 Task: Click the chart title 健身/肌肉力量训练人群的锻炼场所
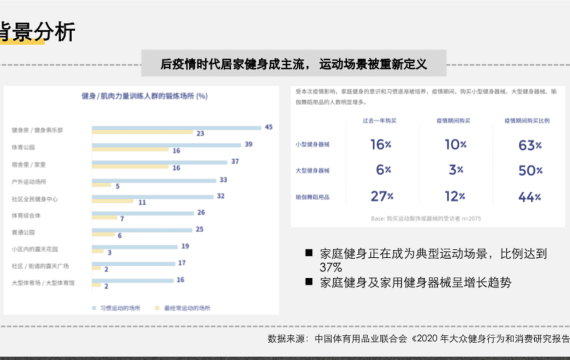pos(145,96)
